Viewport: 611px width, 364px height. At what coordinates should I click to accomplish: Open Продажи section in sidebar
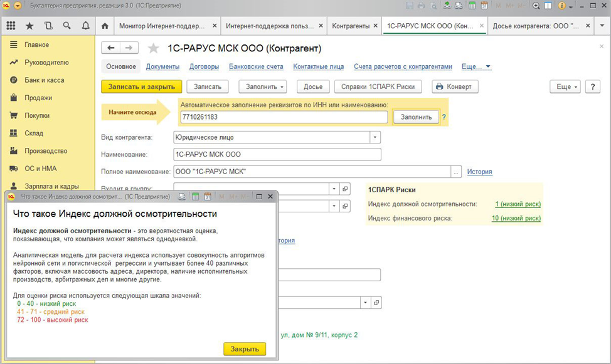pyautogui.click(x=38, y=98)
